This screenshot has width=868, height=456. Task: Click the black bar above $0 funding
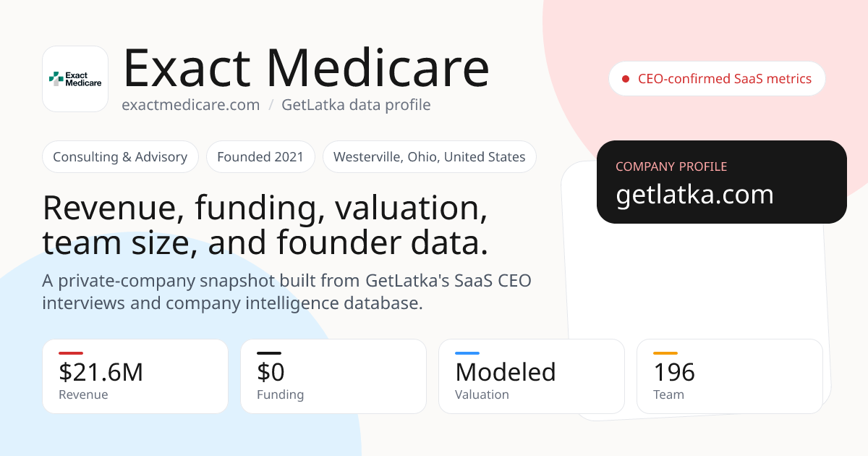[269, 353]
